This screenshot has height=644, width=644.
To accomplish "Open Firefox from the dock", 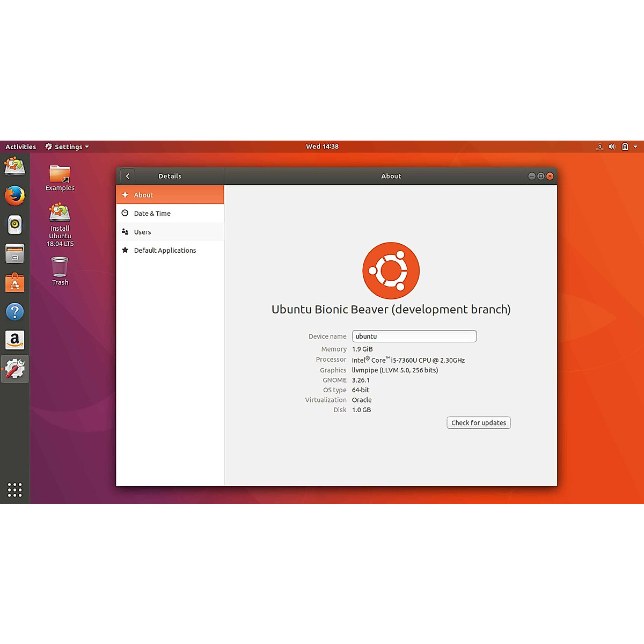I will click(x=15, y=196).
